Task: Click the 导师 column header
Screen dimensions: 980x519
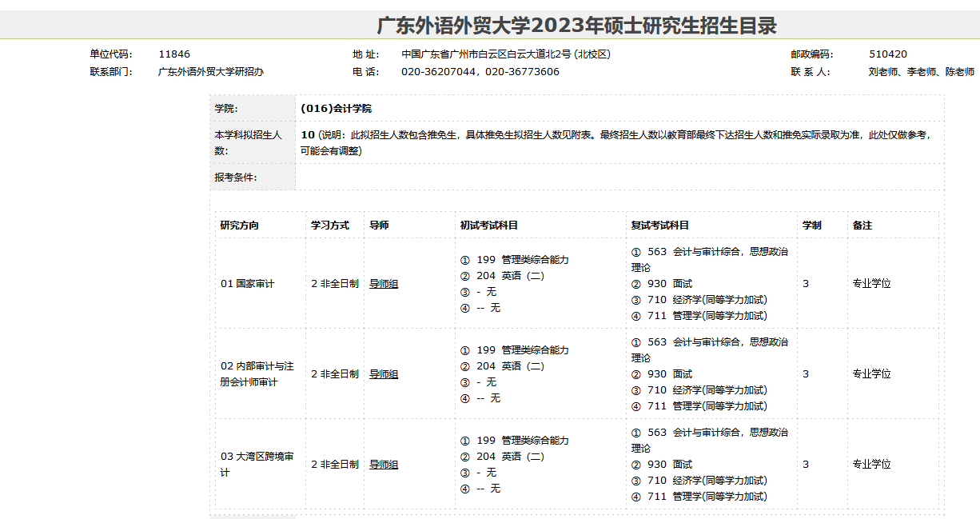Action: point(379,226)
